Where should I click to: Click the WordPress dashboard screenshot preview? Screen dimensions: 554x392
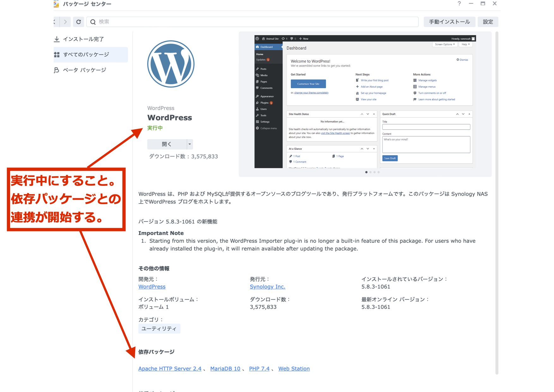tap(365, 102)
